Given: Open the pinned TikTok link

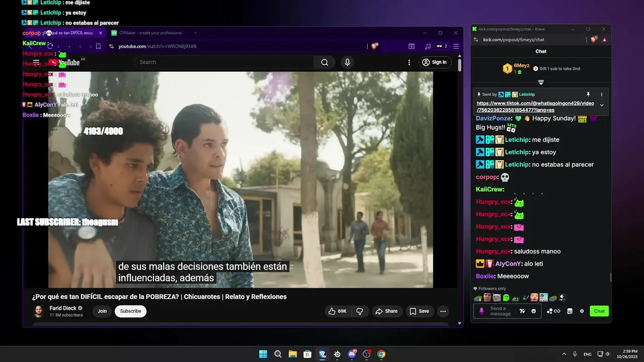Looking at the screenshot, I should [x=535, y=107].
